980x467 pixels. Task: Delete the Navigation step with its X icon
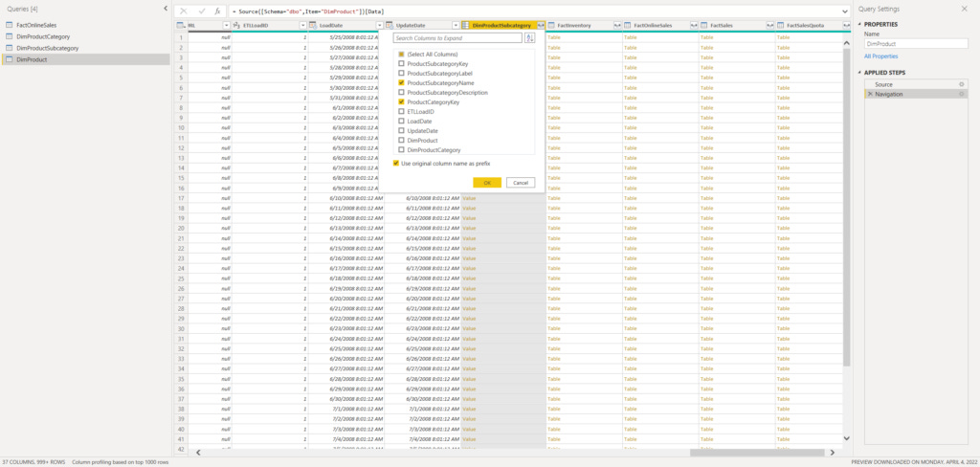click(870, 94)
